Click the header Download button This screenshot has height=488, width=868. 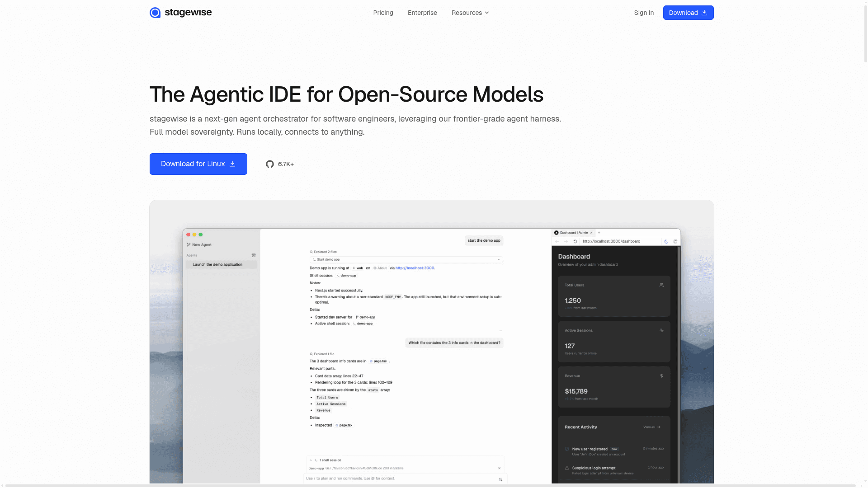pos(688,13)
